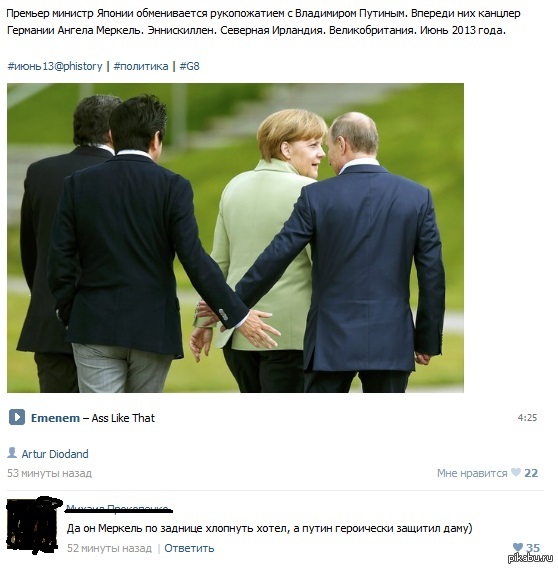Open the #июнь13@phistory hashtag
558x569 pixels.
[x=55, y=66]
